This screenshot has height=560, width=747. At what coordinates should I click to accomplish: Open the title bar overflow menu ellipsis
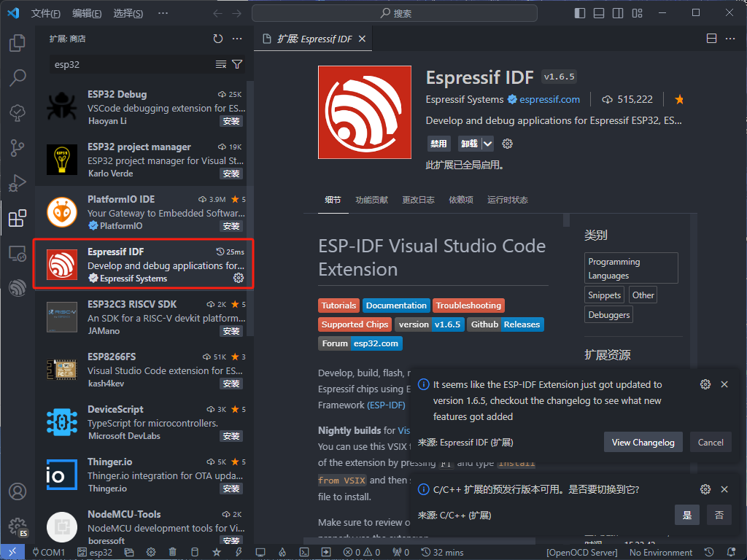point(163,13)
